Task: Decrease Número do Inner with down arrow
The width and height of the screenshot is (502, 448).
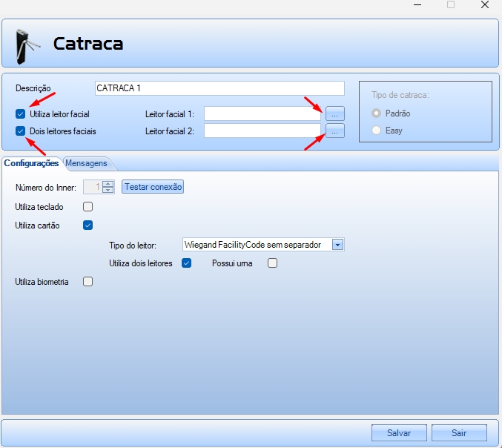Action: point(108,190)
